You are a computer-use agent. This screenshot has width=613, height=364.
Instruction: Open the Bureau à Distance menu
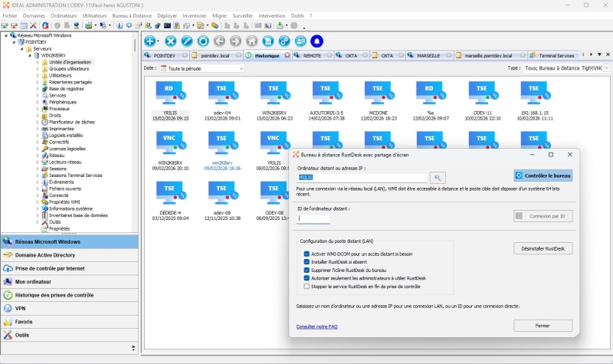pos(132,15)
